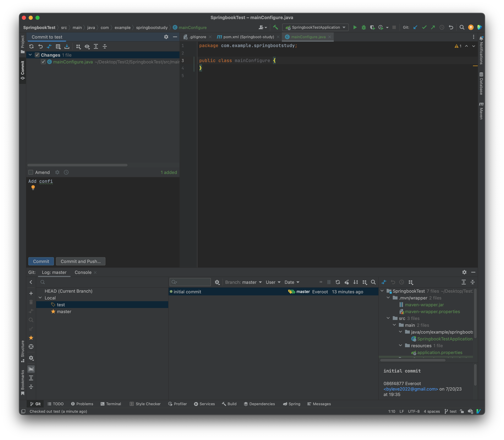504x440 pixels.
Task: Collapse the .mvn/wrapper folder node
Action: pos(388,298)
